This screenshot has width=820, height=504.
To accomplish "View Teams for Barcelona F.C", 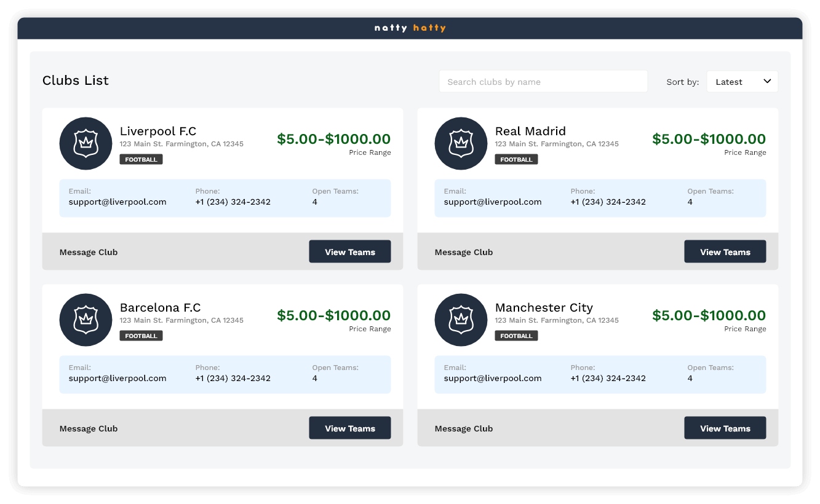I will pyautogui.click(x=350, y=428).
